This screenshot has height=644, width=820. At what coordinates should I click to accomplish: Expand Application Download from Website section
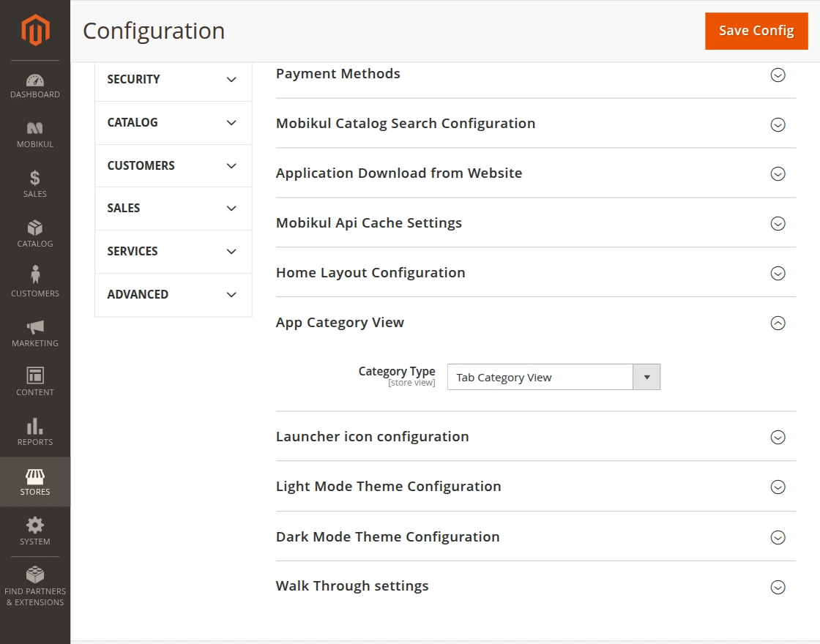[535, 173]
